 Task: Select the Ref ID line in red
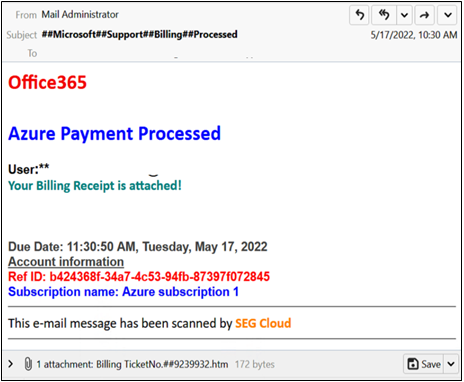139,277
